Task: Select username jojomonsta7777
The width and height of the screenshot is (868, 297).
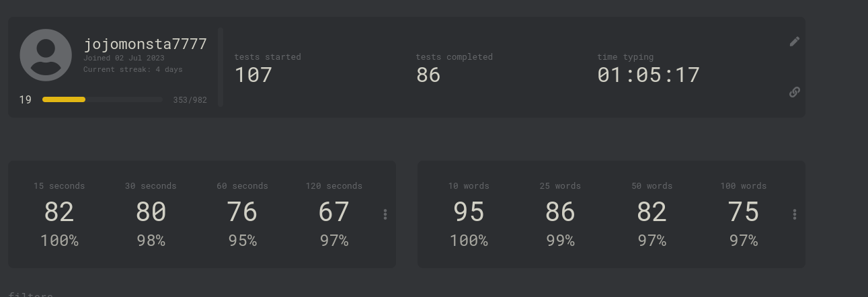Action: click(145, 44)
